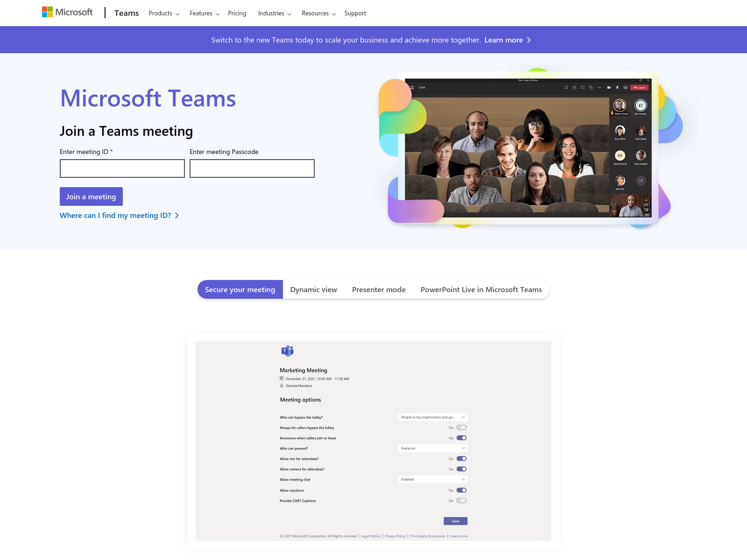Viewport: 747px width, 560px height.
Task: Click the calendar icon beside December 21, 2021
Action: pos(282,378)
